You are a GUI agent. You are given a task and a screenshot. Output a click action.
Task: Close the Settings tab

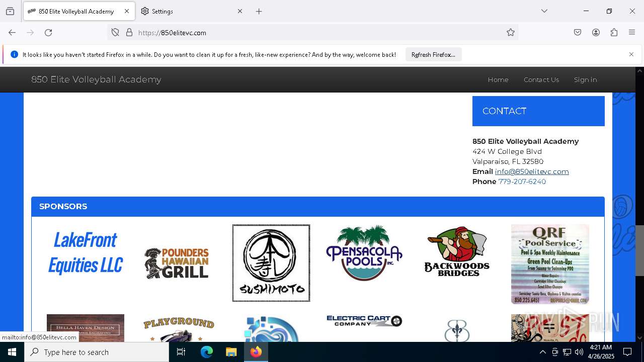pyautogui.click(x=240, y=11)
